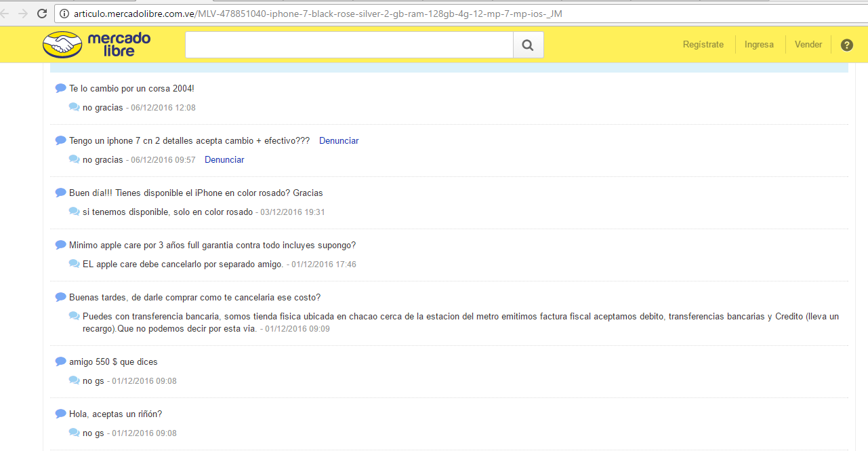Click reply bubbles icon beside 09:57 answer
Screen dimensions: 868x451
[75, 159]
